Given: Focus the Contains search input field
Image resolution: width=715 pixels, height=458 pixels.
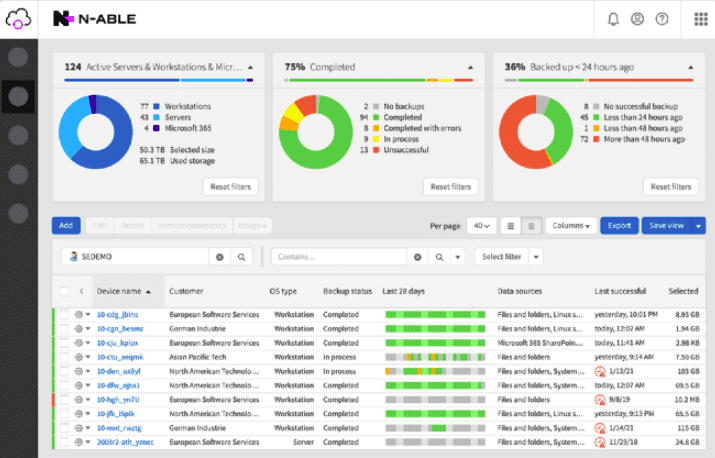Looking at the screenshot, I should coord(339,257).
